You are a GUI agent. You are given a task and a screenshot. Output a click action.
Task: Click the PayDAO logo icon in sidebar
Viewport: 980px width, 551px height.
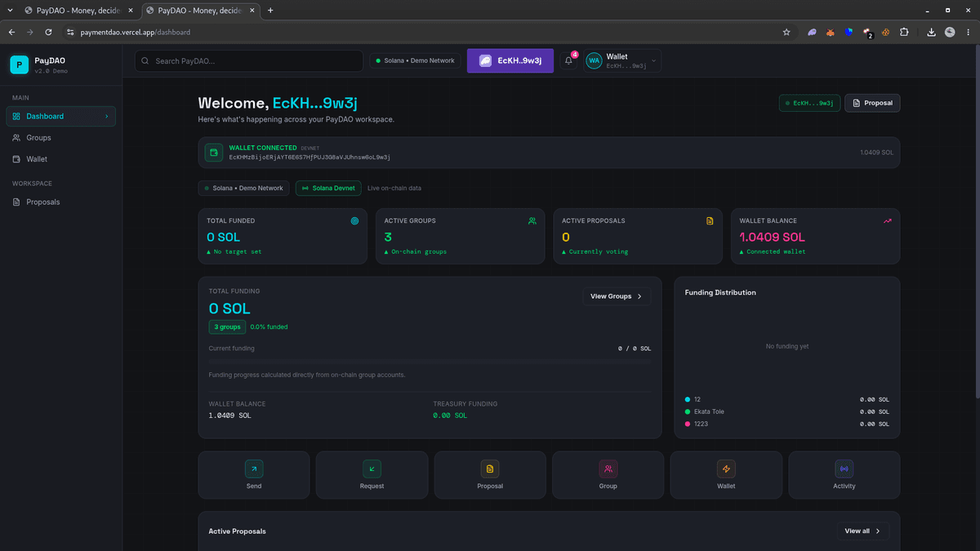[x=19, y=64]
